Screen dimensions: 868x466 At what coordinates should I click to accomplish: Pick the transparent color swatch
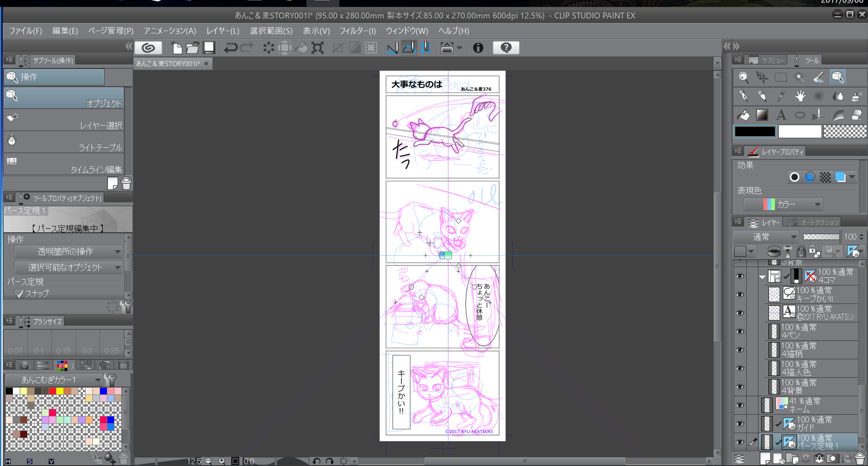click(845, 132)
